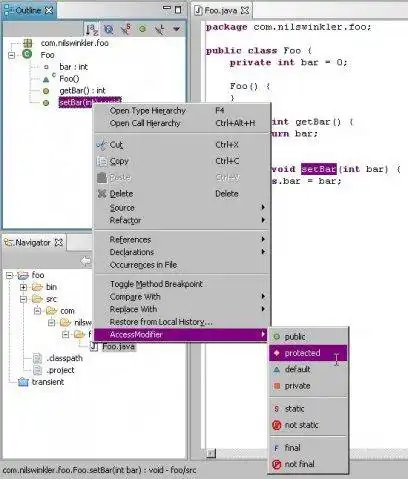The image size is (408, 479).
Task: Toggle Hide Non-Public Members green circle icon
Action: click(143, 29)
